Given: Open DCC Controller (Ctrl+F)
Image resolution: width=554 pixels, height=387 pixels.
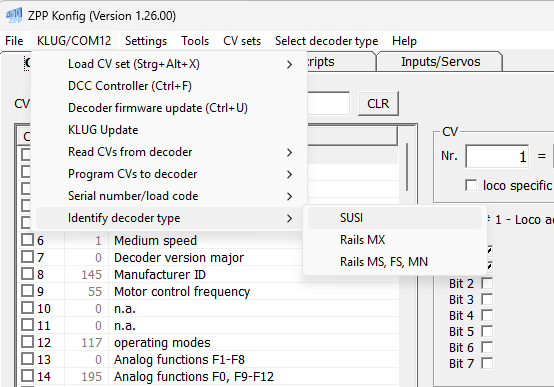Looking at the screenshot, I should [x=169, y=86].
